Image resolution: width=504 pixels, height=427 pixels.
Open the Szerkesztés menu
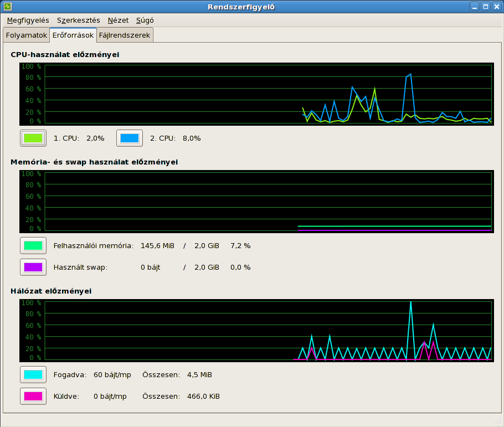coord(79,20)
